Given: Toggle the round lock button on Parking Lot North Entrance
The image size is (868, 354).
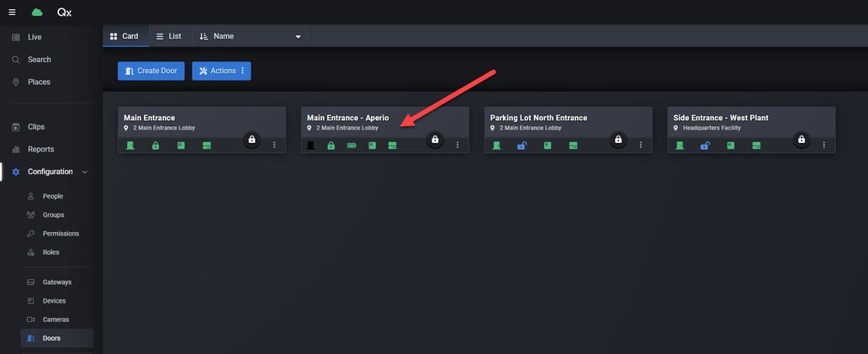Looking at the screenshot, I should tap(618, 140).
